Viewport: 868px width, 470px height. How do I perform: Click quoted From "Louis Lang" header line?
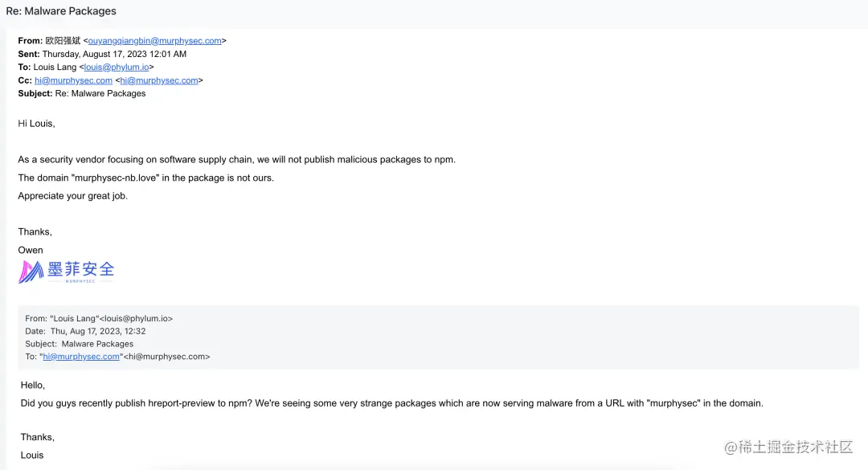(x=99, y=318)
